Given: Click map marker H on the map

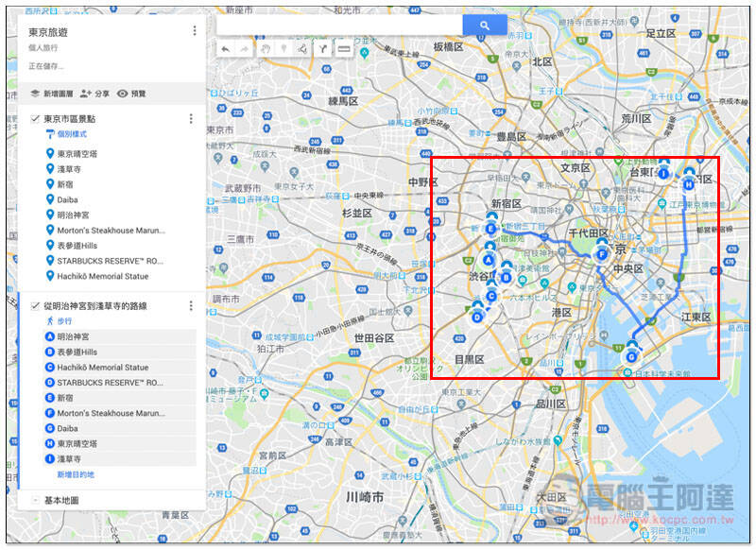Looking at the screenshot, I should (x=689, y=184).
